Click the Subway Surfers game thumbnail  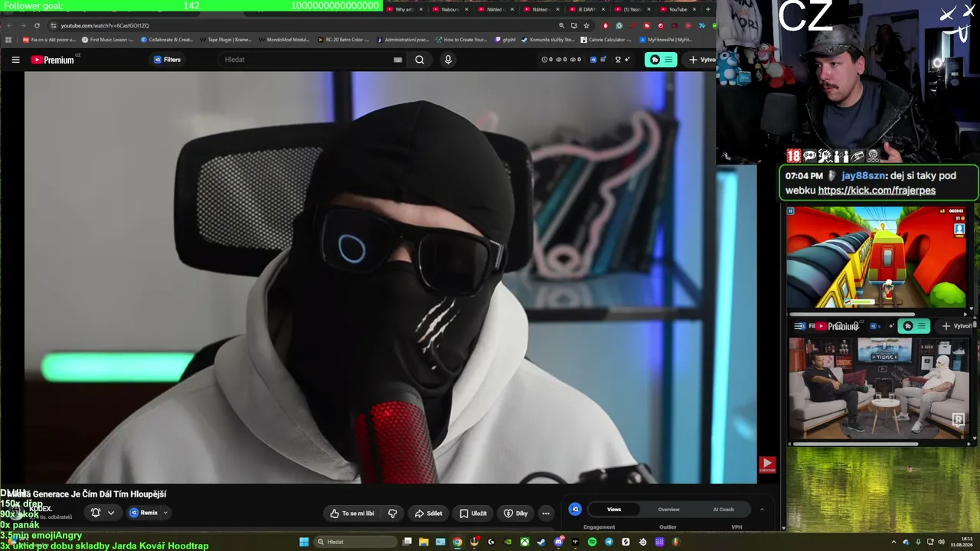pyautogui.click(x=877, y=258)
